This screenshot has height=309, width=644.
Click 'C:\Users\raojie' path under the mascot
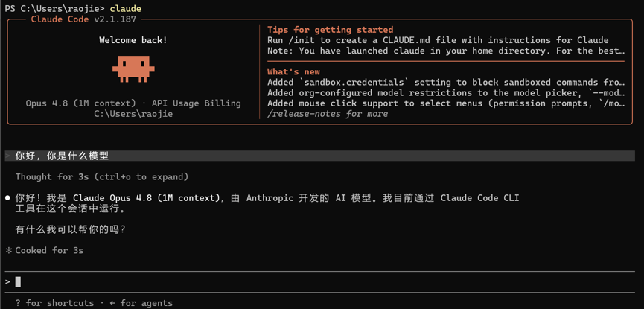tap(133, 114)
